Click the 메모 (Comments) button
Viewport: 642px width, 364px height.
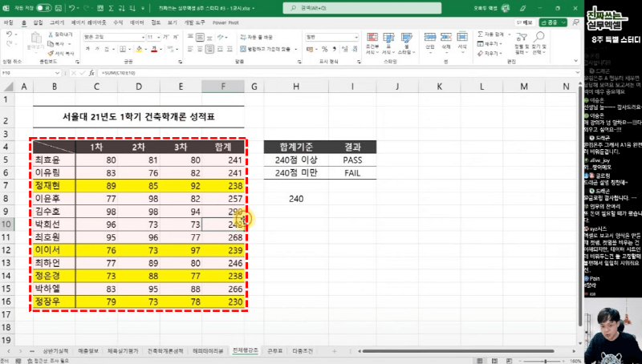[x=525, y=22]
